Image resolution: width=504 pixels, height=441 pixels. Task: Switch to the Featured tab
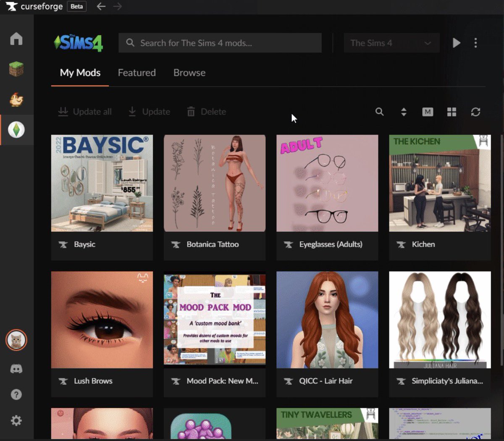tap(136, 73)
